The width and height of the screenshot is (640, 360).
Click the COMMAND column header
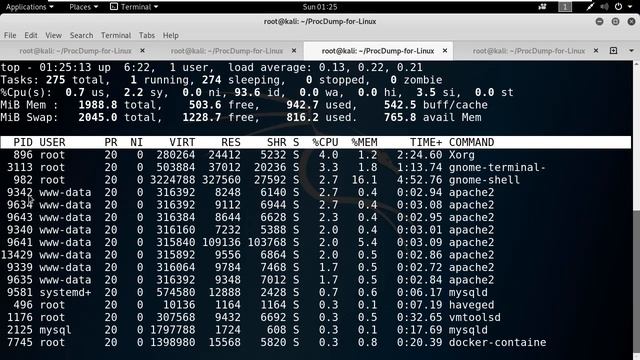471,142
